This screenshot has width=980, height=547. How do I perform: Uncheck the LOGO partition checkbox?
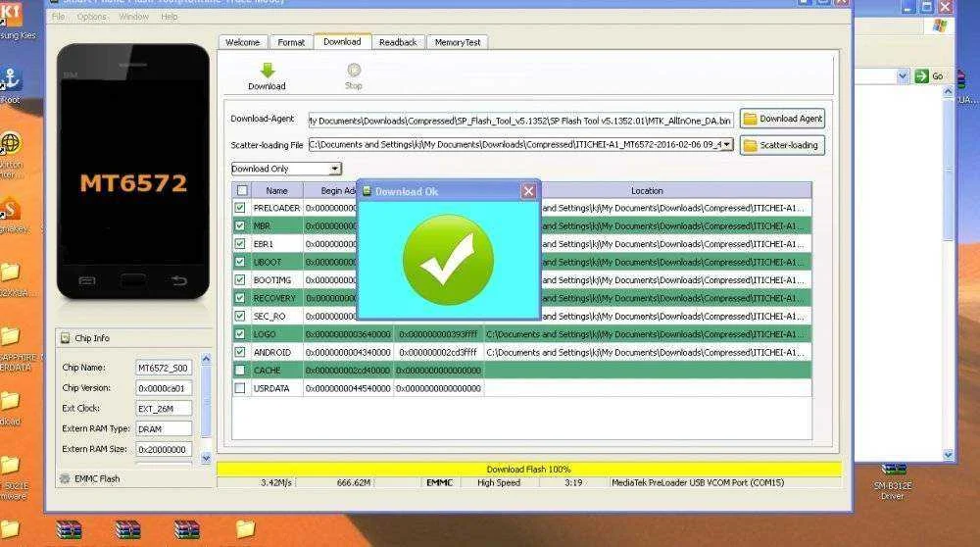tap(240, 334)
